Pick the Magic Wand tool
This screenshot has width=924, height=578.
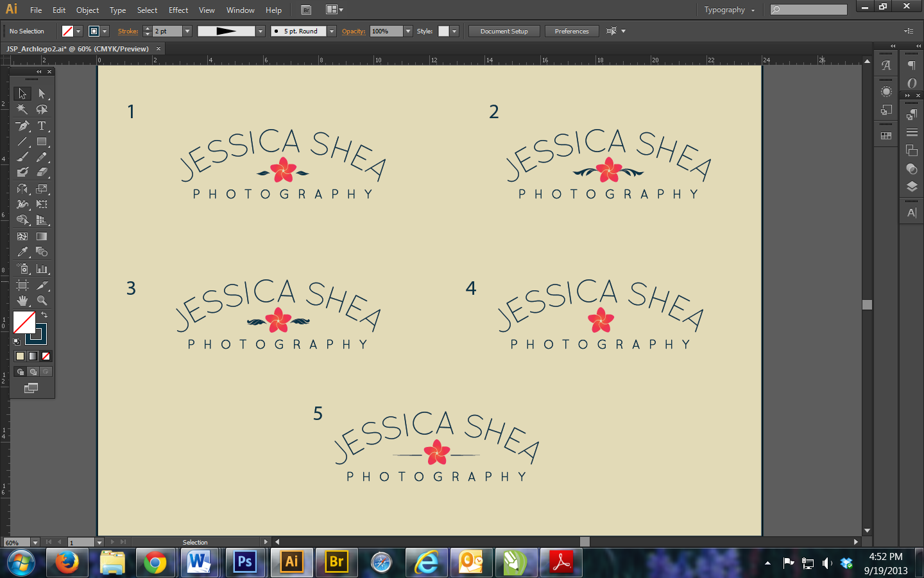pos(22,109)
